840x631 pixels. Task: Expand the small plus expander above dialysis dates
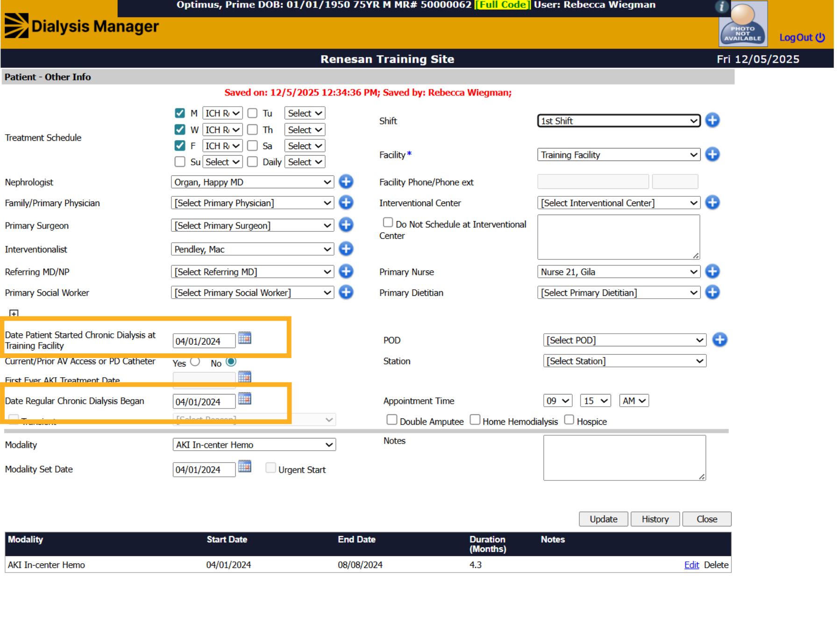(x=14, y=313)
